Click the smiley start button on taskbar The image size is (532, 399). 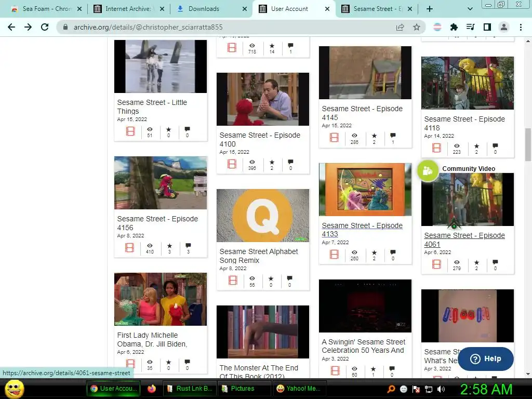15,389
